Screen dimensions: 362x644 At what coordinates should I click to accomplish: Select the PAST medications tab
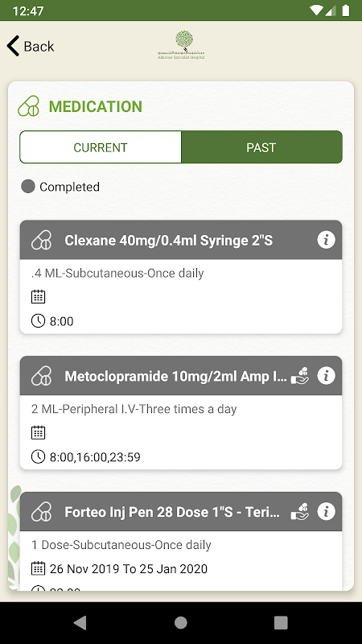(x=261, y=147)
